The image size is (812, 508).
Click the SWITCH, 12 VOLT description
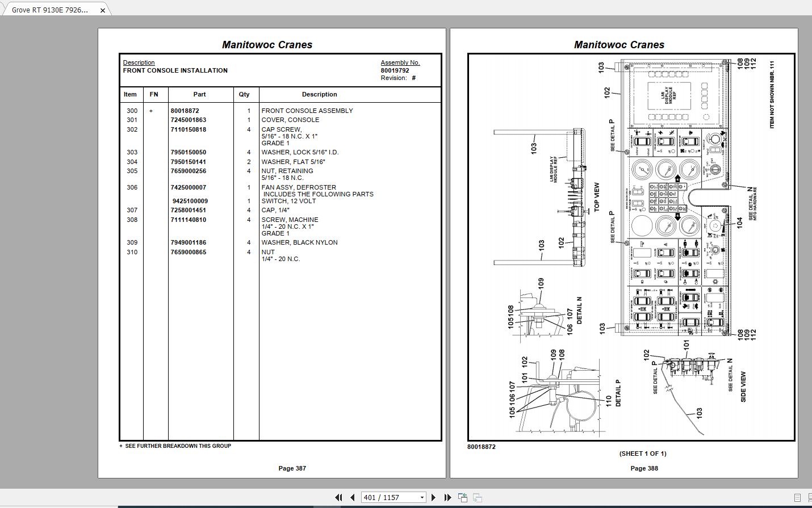pyautogui.click(x=288, y=201)
